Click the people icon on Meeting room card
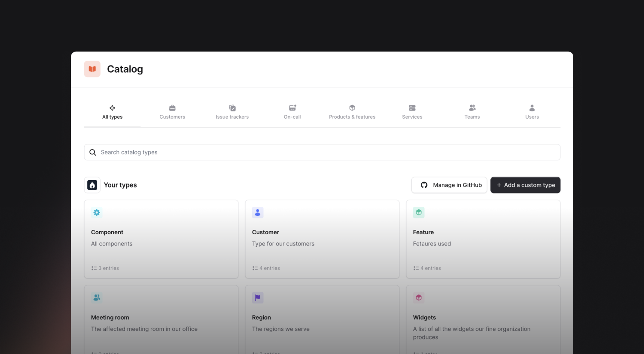Viewport: 644px width, 354px height. (97, 298)
